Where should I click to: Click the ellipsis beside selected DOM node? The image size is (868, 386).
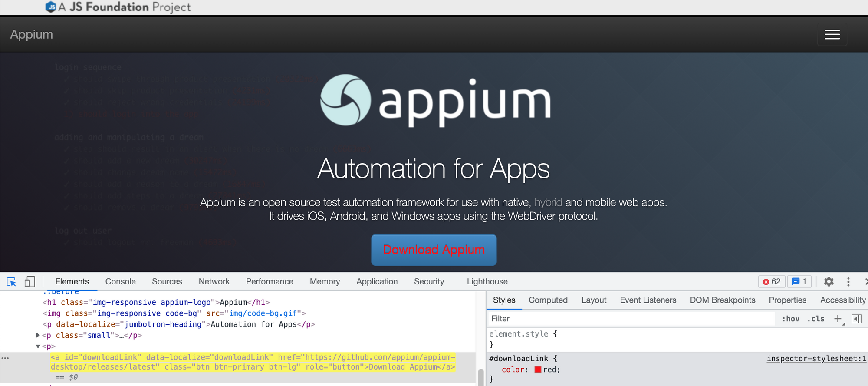[5, 358]
